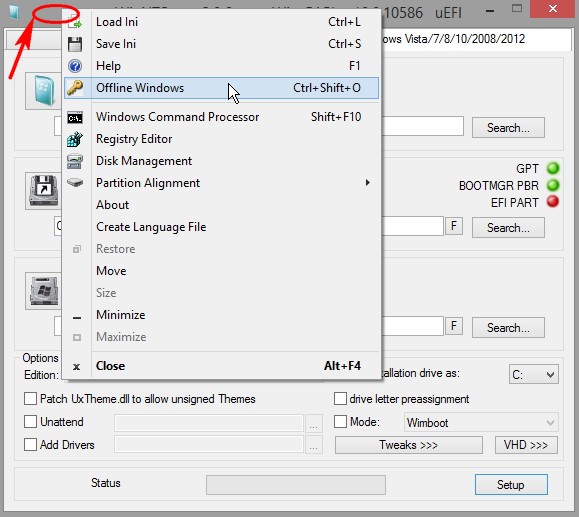Click the red EFI PART status indicator
This screenshot has width=579, height=517.
[x=553, y=202]
